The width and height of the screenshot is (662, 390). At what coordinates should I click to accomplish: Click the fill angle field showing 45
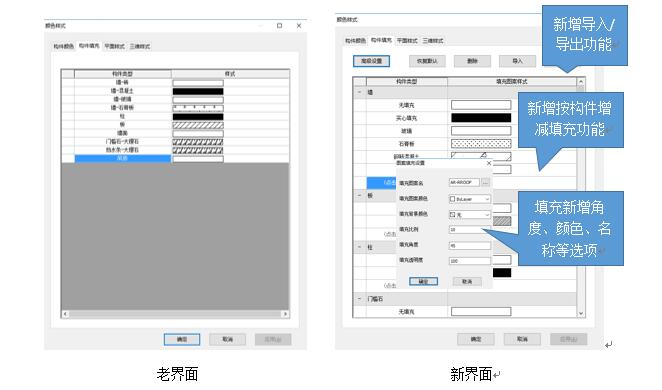pyautogui.click(x=469, y=245)
